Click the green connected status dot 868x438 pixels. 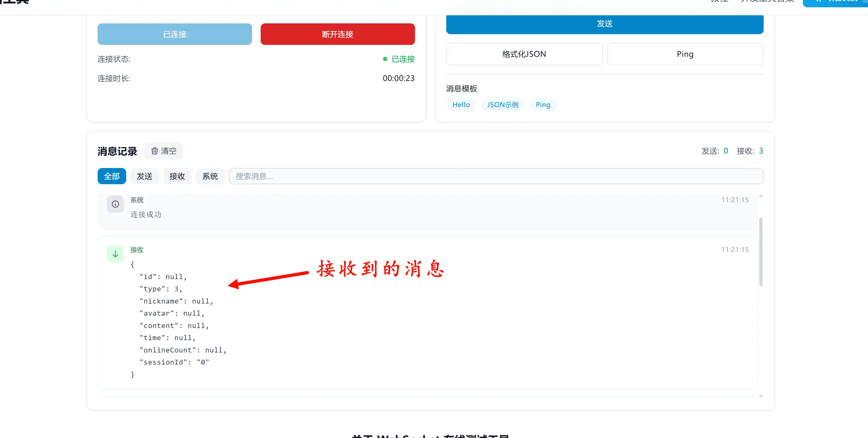click(x=385, y=59)
